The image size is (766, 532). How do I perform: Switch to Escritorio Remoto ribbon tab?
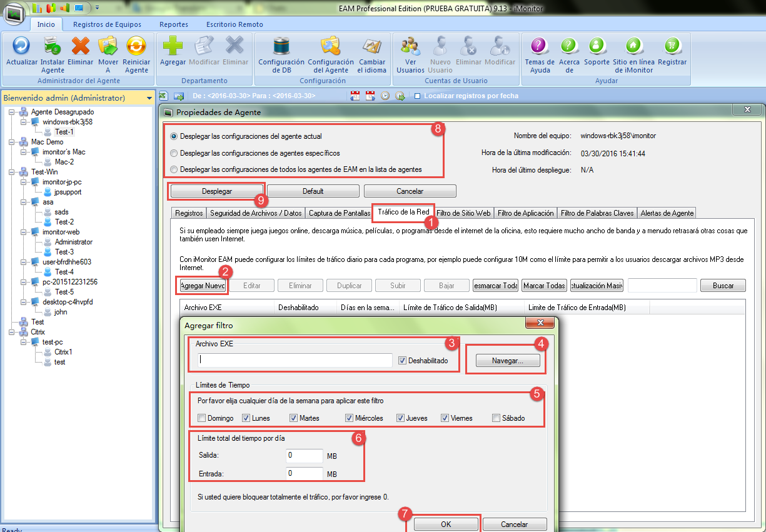(x=234, y=24)
